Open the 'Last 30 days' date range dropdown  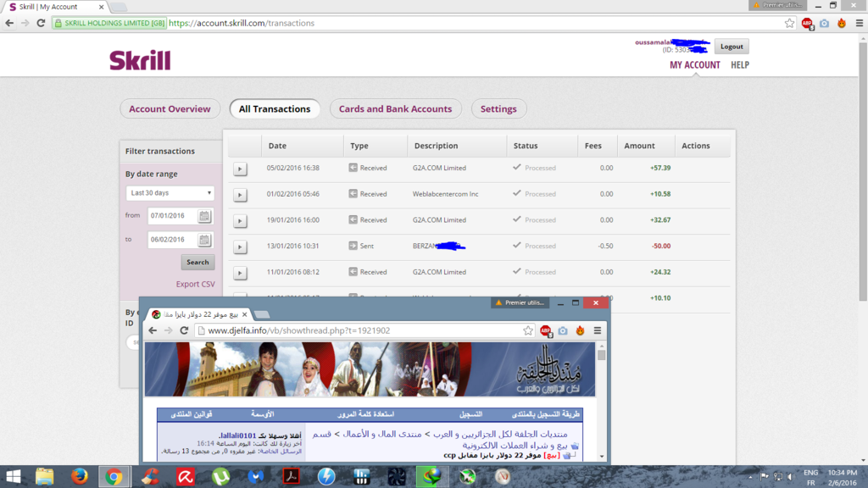170,193
